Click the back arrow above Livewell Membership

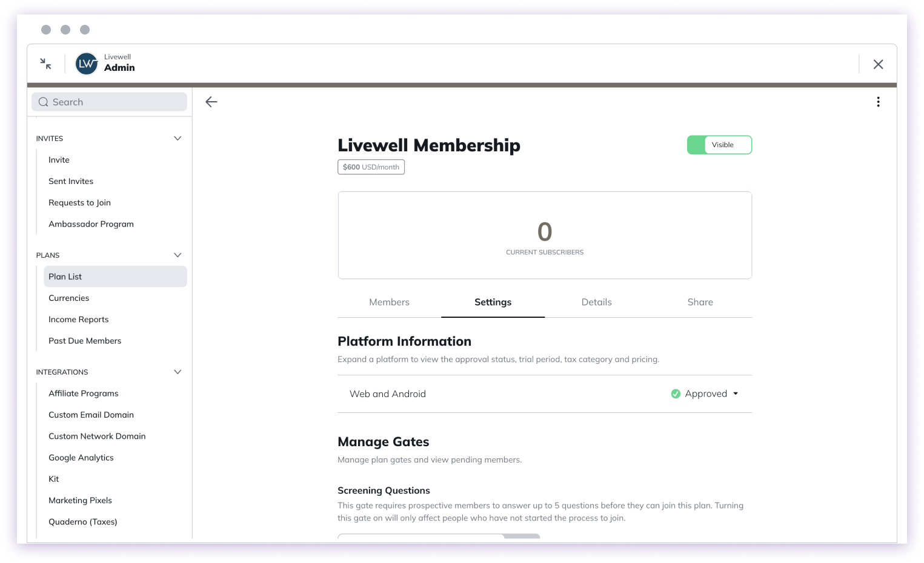coord(211,102)
